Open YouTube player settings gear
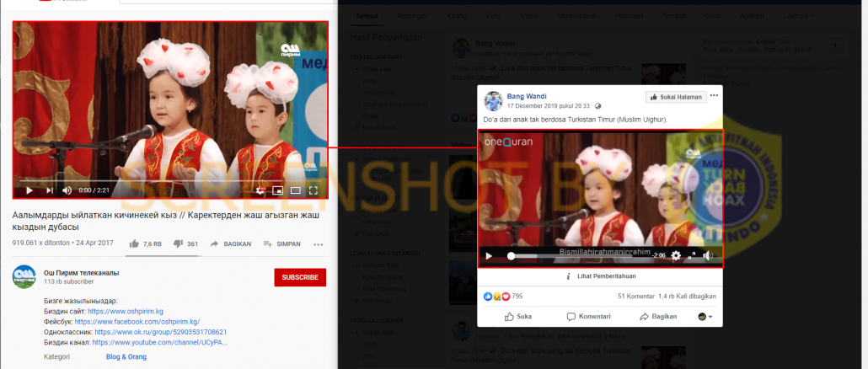This screenshot has height=369, width=868. coord(260,190)
